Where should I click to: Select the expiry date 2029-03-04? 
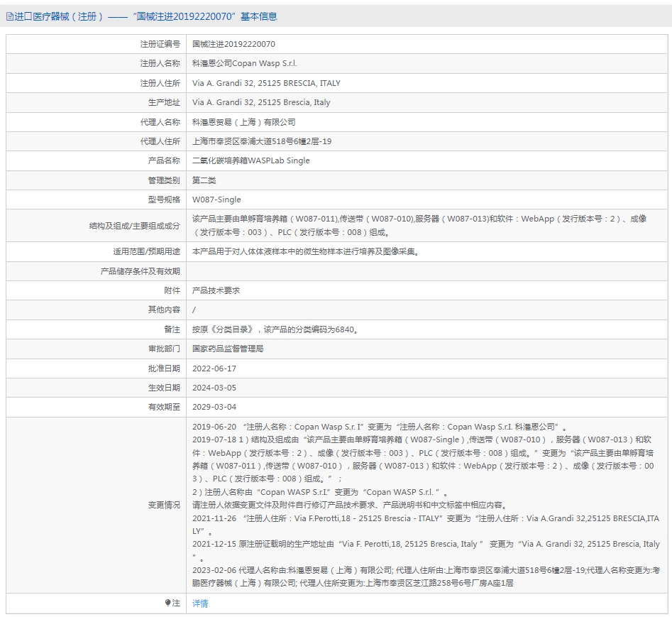214,408
